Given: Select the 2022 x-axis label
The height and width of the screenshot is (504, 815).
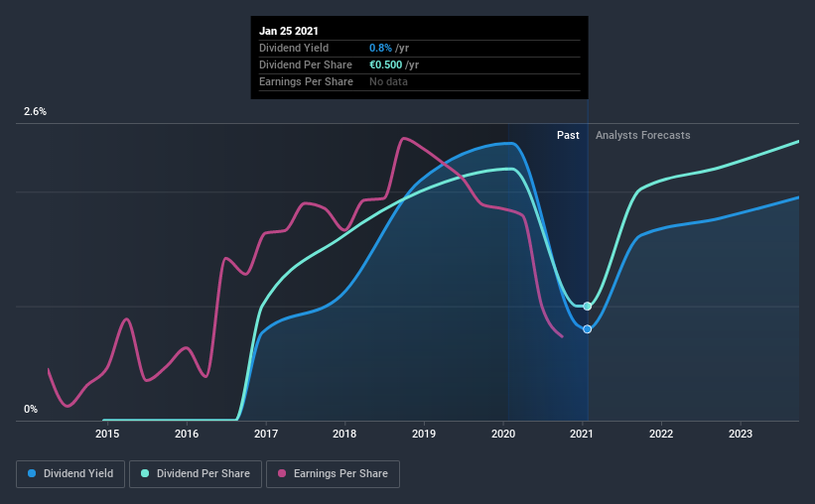Looking at the screenshot, I should 661,434.
